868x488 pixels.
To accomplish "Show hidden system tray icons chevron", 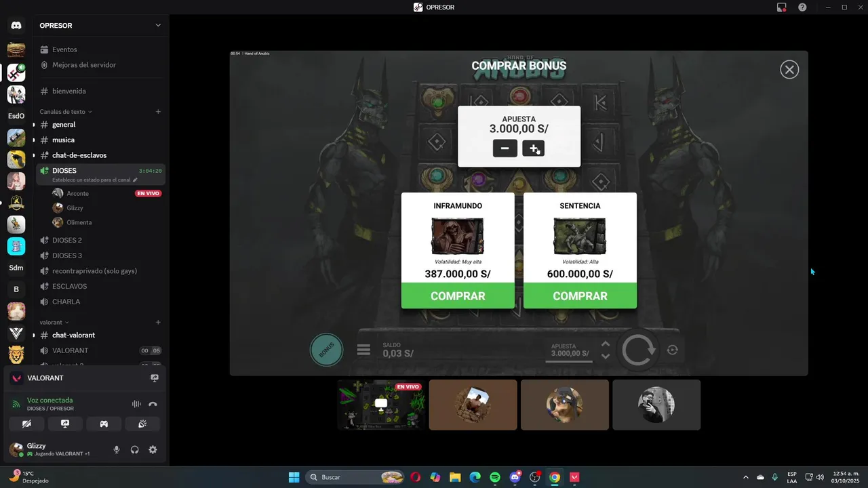I will pyautogui.click(x=746, y=477).
